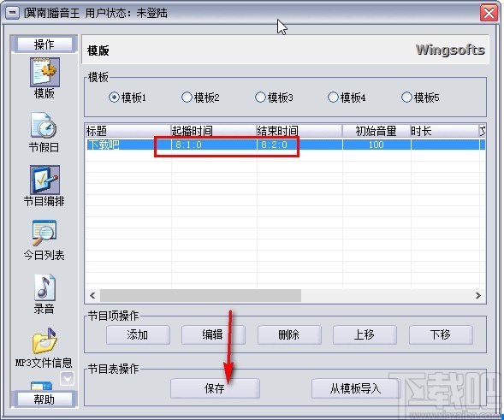Sort by the 标题 column header

pos(128,131)
